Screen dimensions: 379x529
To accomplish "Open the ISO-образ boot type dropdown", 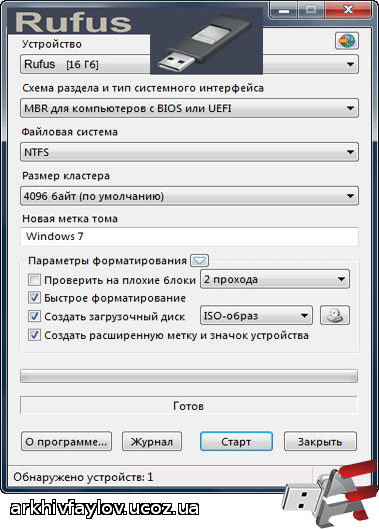I will pyautogui.click(x=256, y=316).
